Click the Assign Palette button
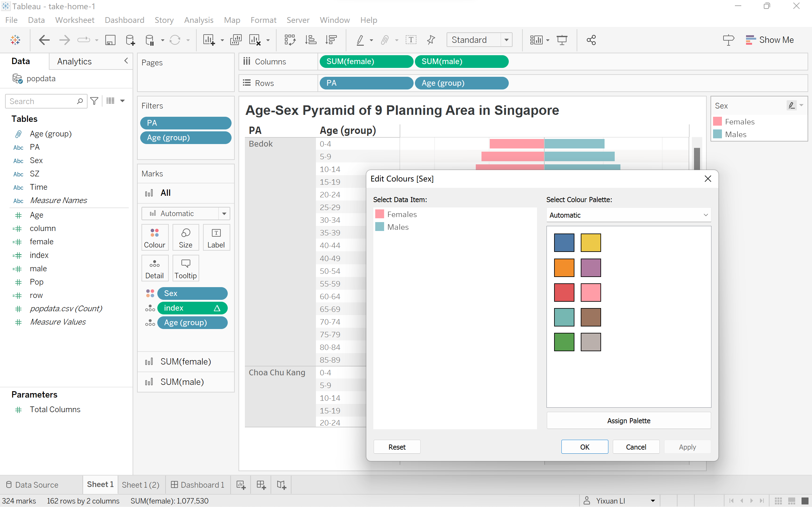This screenshot has width=812, height=507. coord(628,420)
